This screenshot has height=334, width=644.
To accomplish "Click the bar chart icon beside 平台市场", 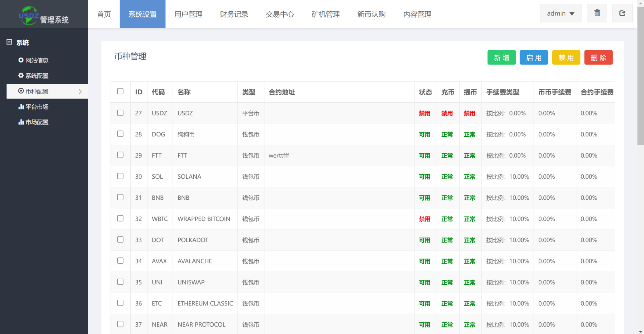I will point(21,107).
